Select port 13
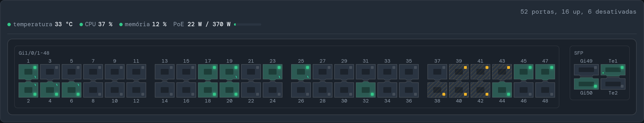Image resolution: width=644 pixels, height=123 pixels. pyautogui.click(x=165, y=72)
